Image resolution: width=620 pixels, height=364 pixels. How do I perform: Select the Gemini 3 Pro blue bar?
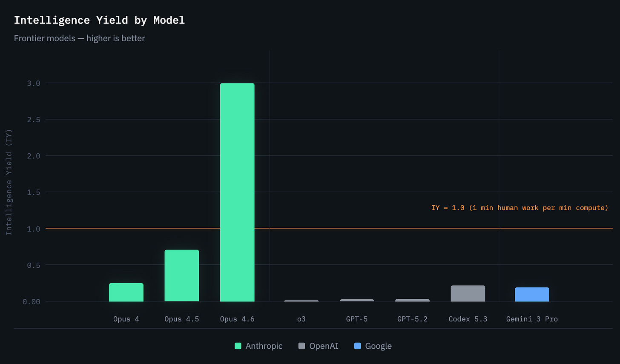tap(532, 294)
